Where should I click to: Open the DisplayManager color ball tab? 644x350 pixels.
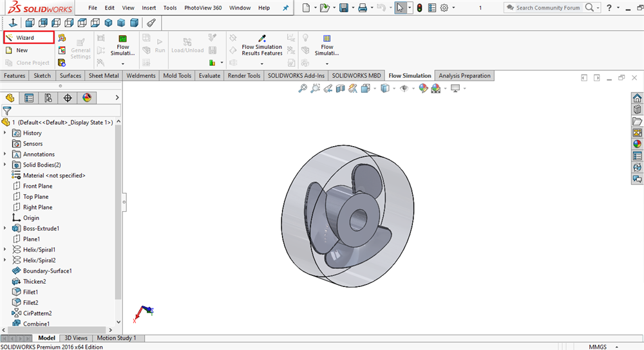click(87, 98)
